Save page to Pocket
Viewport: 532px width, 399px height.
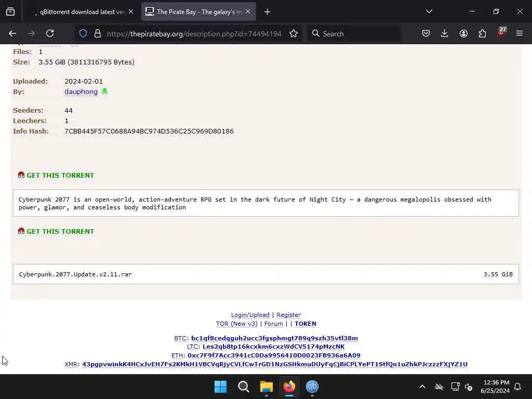426,34
